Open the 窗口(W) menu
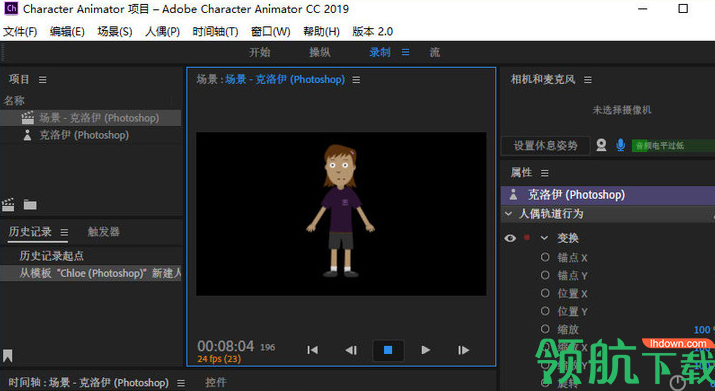Image resolution: width=715 pixels, height=391 pixels. [x=270, y=31]
